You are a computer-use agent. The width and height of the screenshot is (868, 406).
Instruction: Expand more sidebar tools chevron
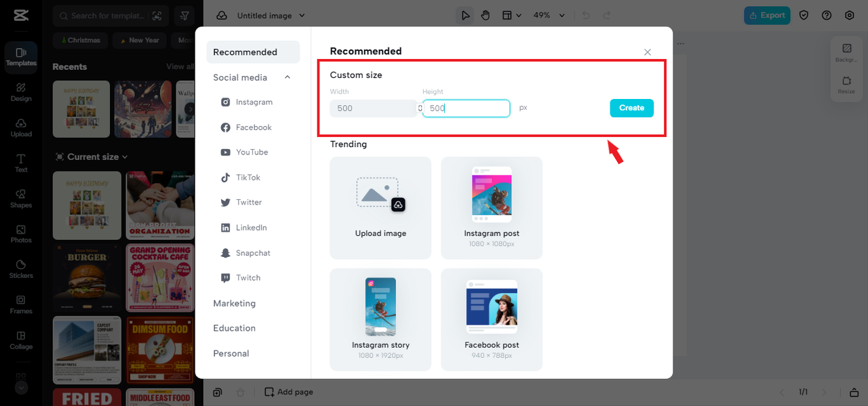click(x=21, y=388)
